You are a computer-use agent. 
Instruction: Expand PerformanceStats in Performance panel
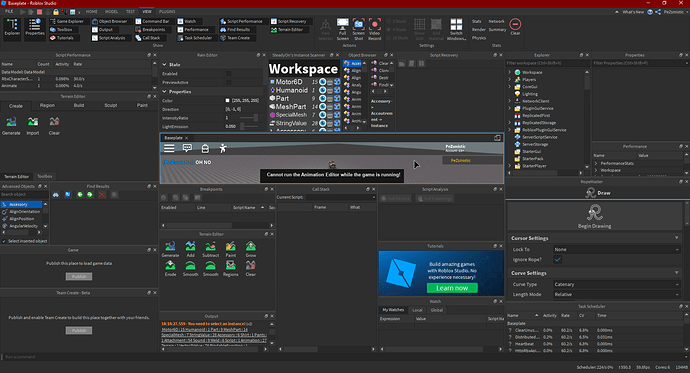coord(596,163)
